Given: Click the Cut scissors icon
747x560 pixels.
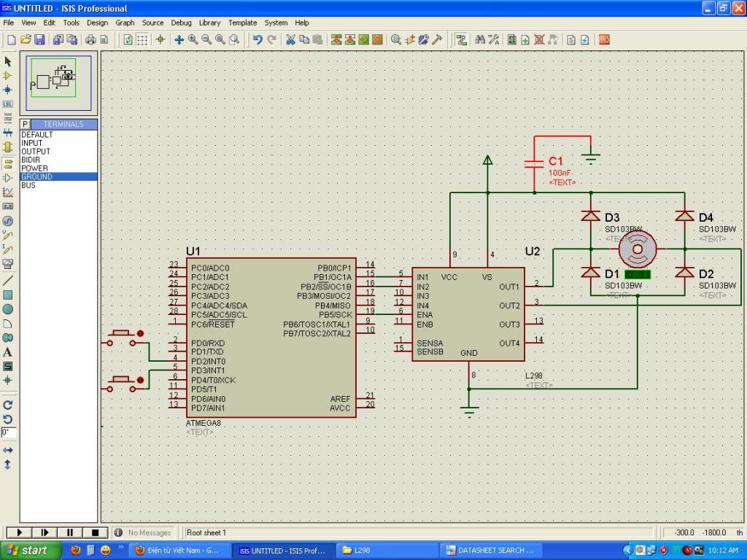Looking at the screenshot, I should 290,39.
